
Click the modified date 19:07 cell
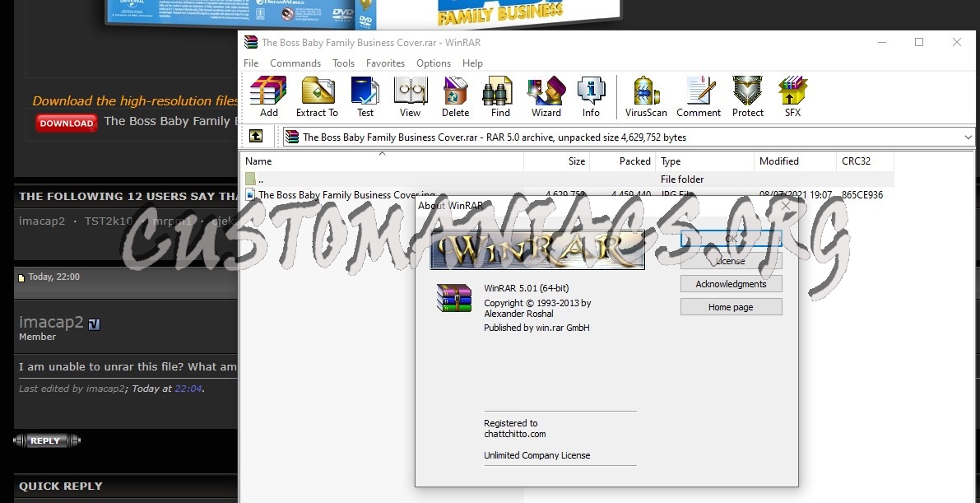(x=796, y=194)
